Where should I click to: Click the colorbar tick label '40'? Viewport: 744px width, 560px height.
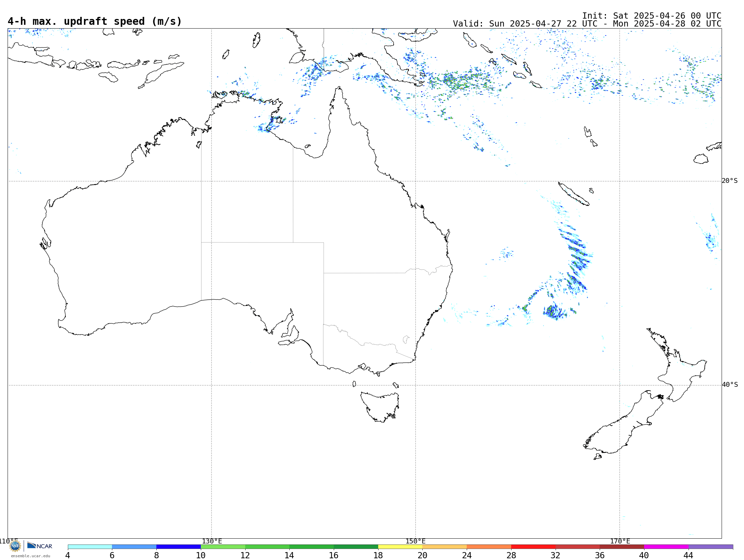point(644,556)
